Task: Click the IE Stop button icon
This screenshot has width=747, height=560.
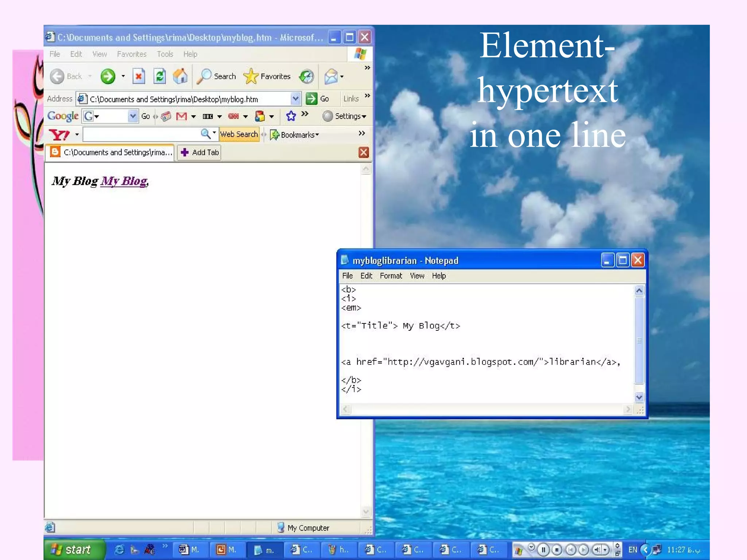Action: tap(139, 76)
